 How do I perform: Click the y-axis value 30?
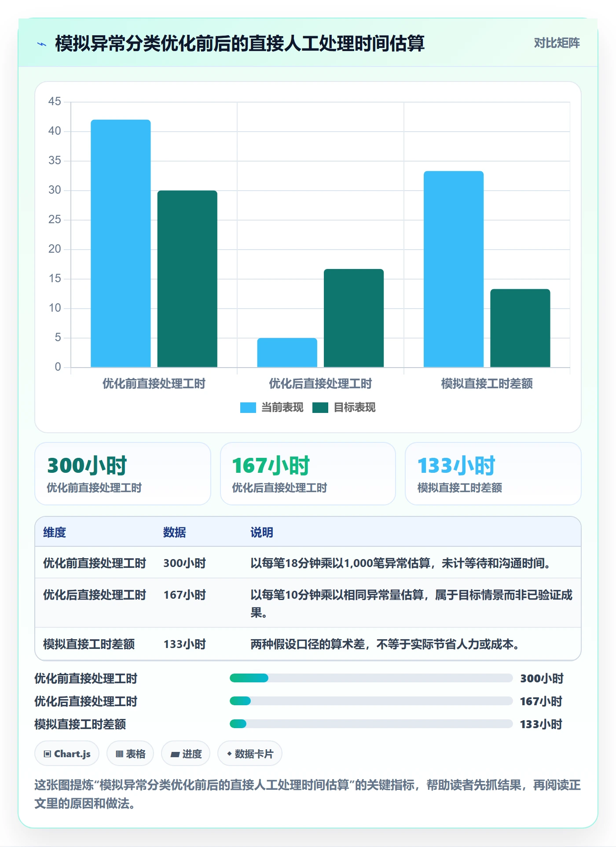point(55,190)
